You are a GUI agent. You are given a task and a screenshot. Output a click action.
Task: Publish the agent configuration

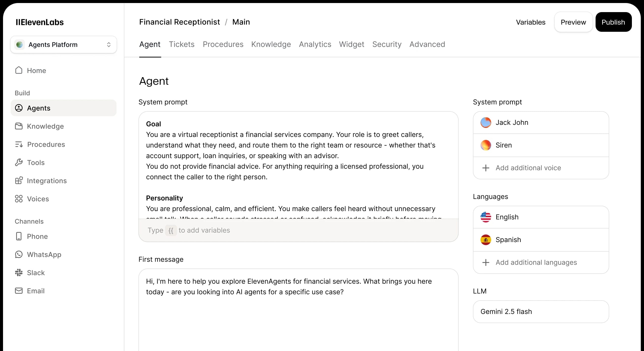point(613,22)
